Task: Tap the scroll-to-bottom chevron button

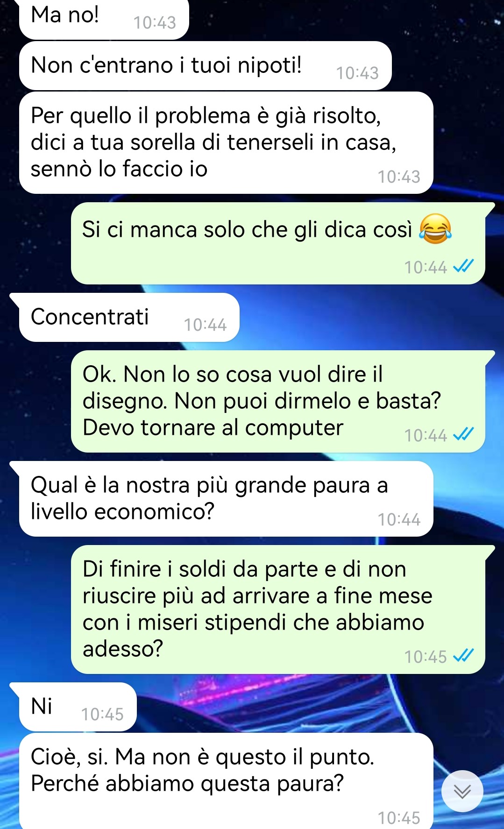Action: [x=462, y=791]
